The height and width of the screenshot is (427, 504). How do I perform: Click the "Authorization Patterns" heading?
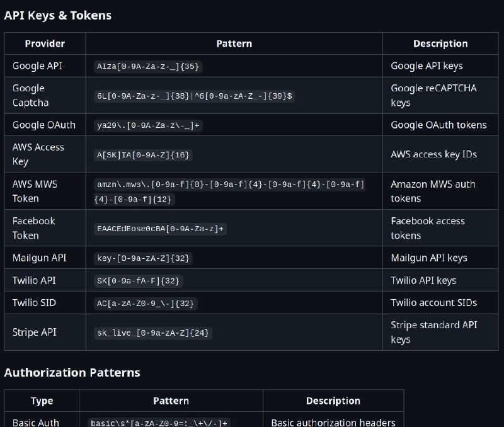(72, 372)
